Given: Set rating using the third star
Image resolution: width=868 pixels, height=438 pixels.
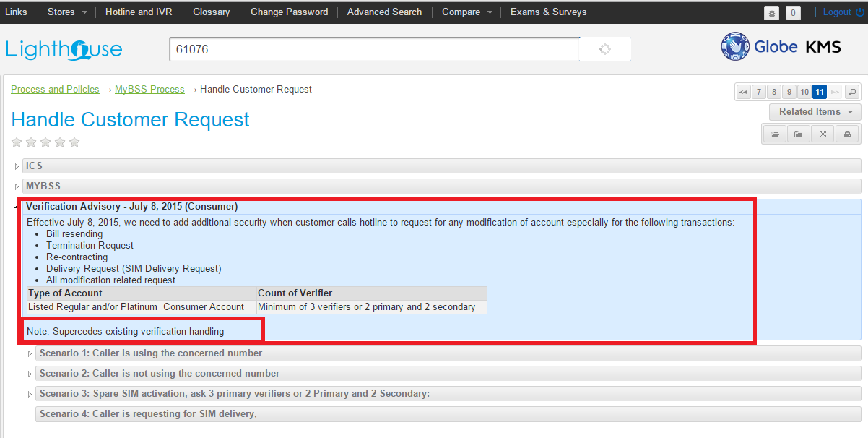Looking at the screenshot, I should point(45,142).
